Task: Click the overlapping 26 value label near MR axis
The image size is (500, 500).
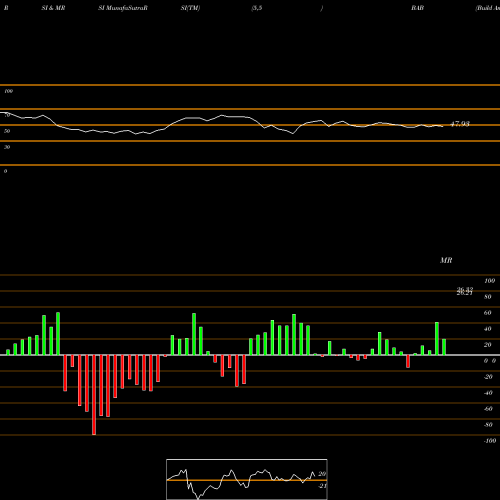Action: 465,291
